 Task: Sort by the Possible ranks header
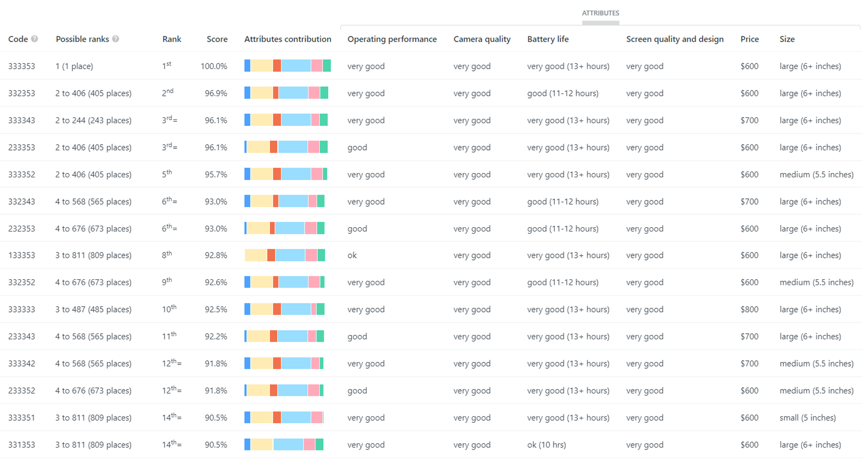[x=82, y=39]
